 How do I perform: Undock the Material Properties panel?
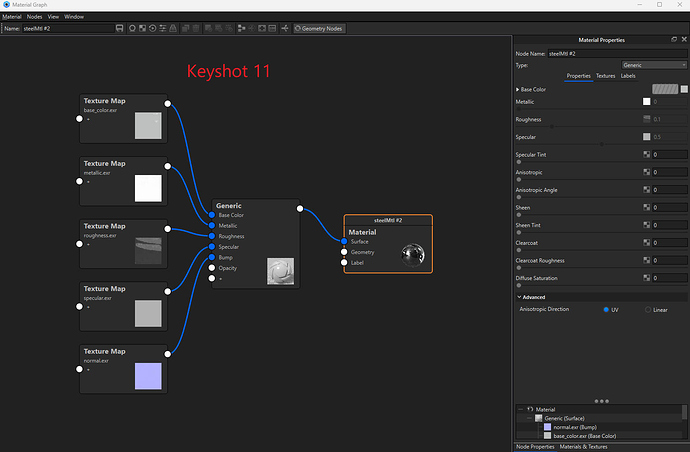[x=674, y=40]
